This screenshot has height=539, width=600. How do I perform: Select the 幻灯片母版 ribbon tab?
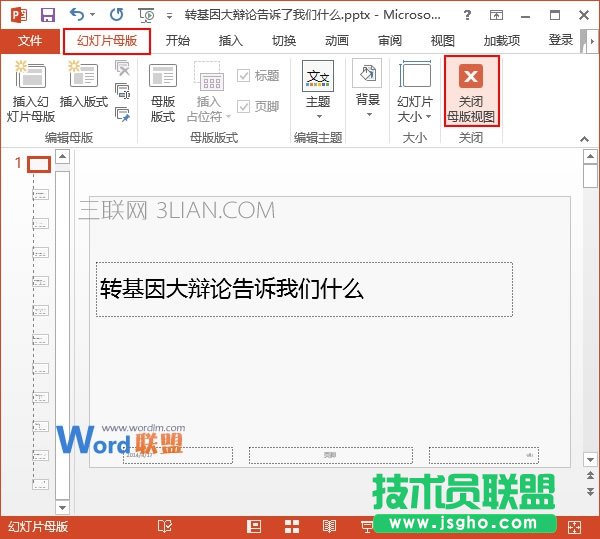coord(107,41)
